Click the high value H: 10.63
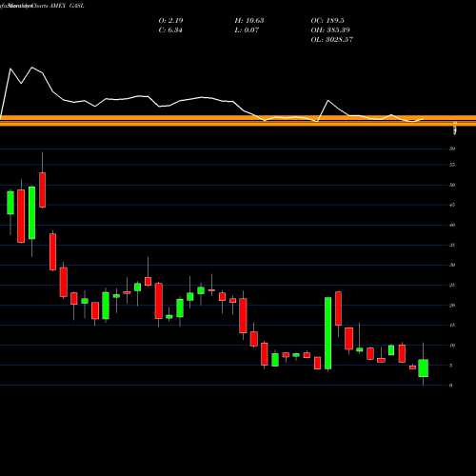Image resolution: width=476 pixels, height=476 pixels. (x=249, y=21)
